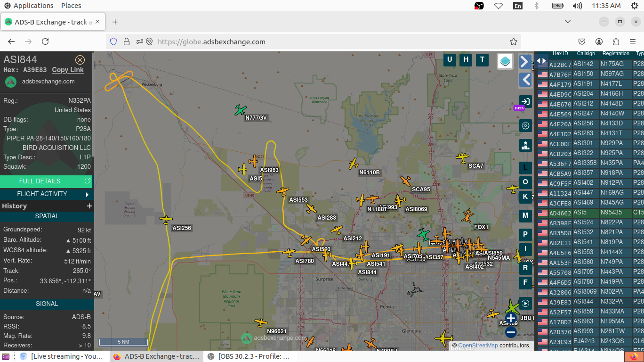Open the clock showing 11:35 AM
This screenshot has height=362, width=644.
click(606, 6)
